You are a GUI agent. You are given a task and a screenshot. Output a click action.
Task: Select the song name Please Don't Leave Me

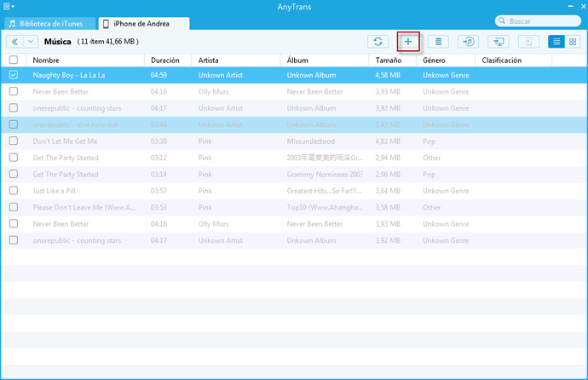[84, 207]
